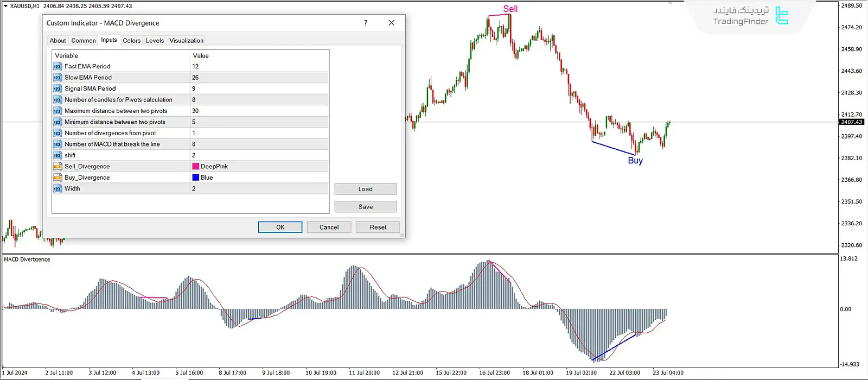Select the DeepPink color swatch

tap(196, 167)
